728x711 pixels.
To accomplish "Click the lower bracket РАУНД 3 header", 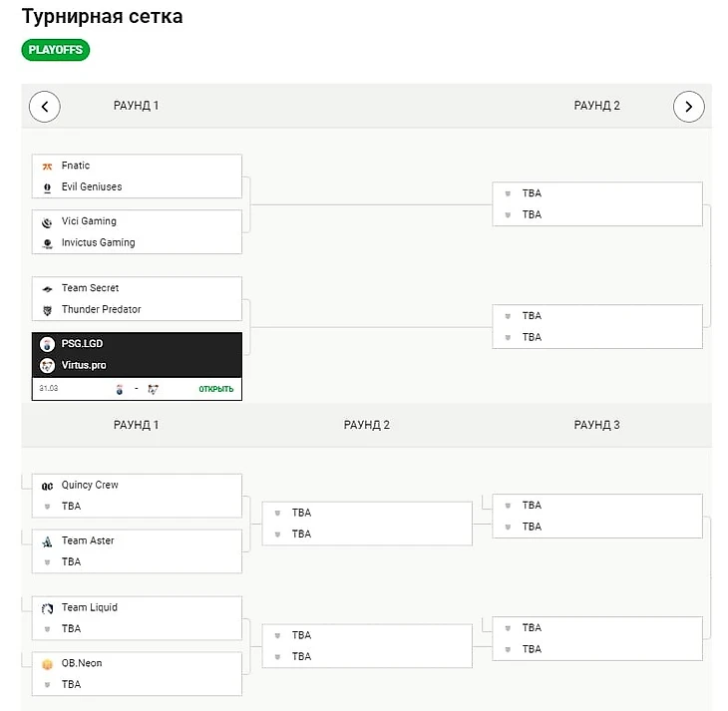I will [596, 425].
